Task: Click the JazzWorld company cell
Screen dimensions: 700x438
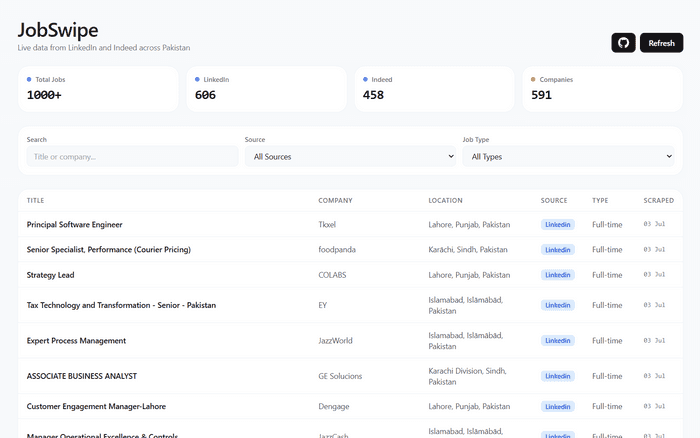Action: pos(335,341)
